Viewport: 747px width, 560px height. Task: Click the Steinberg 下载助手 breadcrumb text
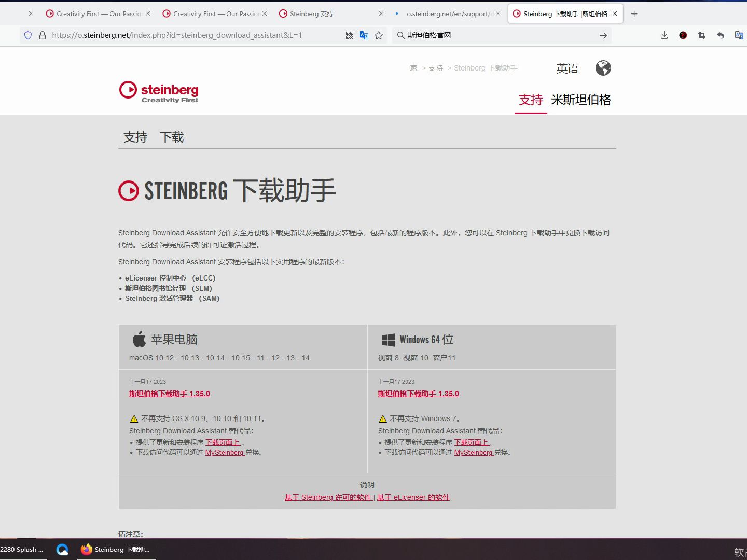(x=486, y=68)
